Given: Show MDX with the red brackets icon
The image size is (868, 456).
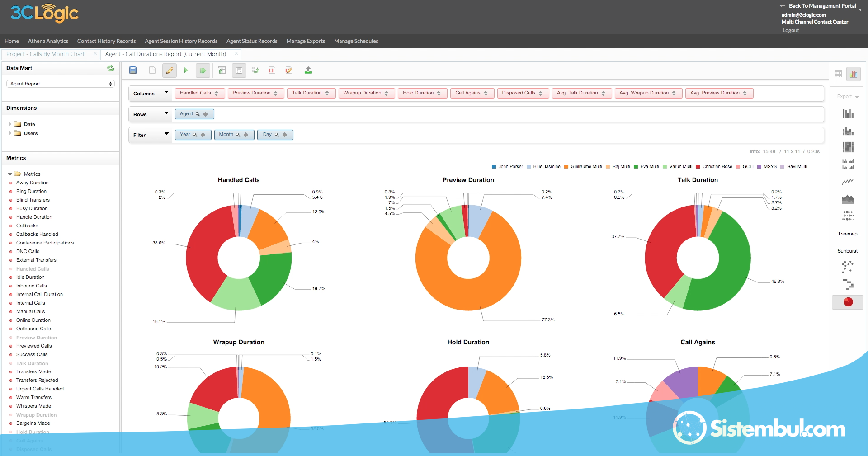Looking at the screenshot, I should pos(272,70).
